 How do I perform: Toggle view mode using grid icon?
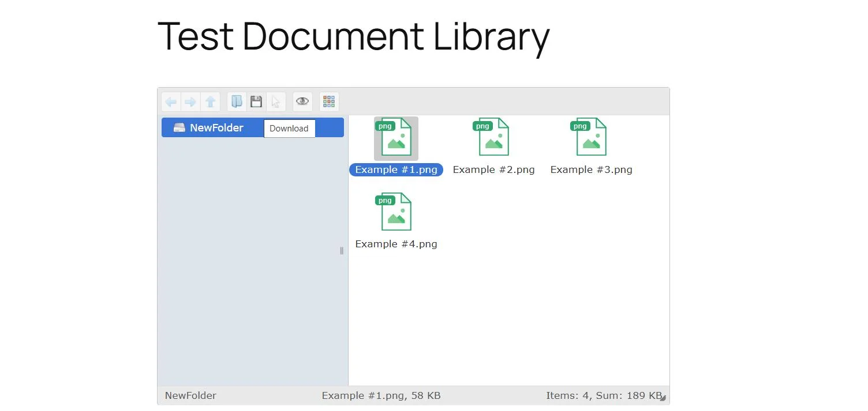click(329, 101)
